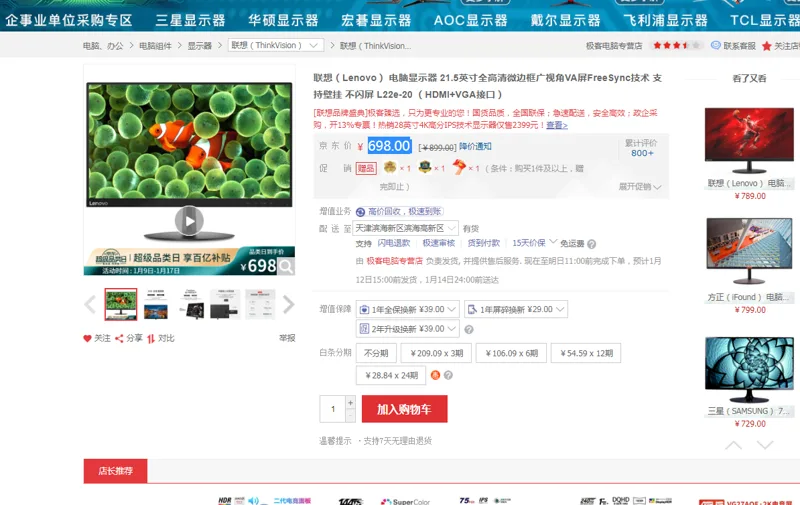The width and height of the screenshot is (800, 505).
Task: Open the 极客电脑专营店 store link in header
Action: tap(614, 46)
